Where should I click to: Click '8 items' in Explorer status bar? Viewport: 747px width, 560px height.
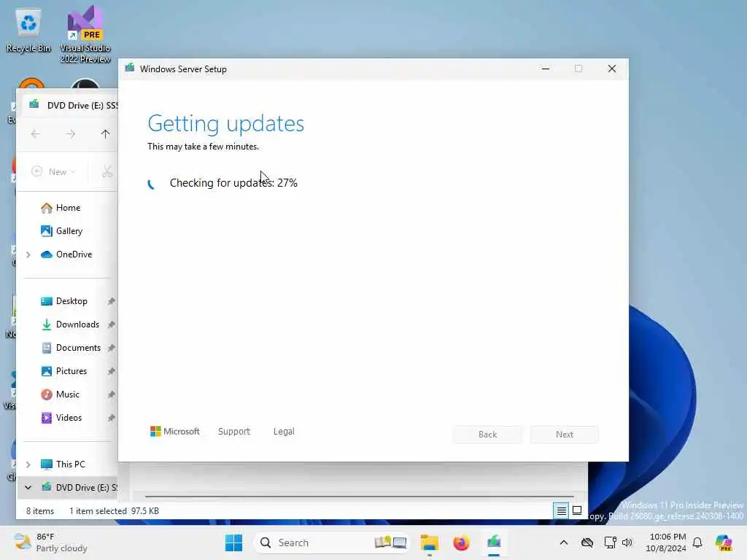click(x=40, y=511)
